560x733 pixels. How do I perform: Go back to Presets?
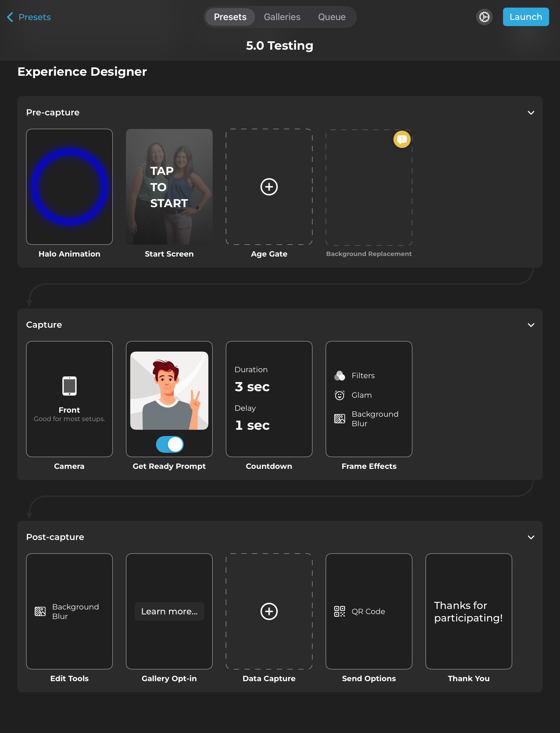click(x=29, y=17)
